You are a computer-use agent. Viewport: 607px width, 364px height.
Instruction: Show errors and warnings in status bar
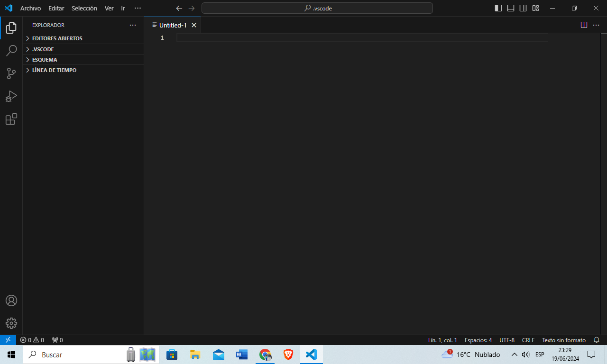coord(32,340)
